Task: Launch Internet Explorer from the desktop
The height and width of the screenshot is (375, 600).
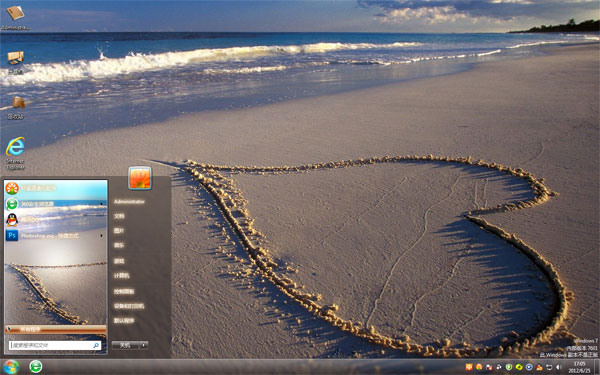Action: (x=15, y=153)
